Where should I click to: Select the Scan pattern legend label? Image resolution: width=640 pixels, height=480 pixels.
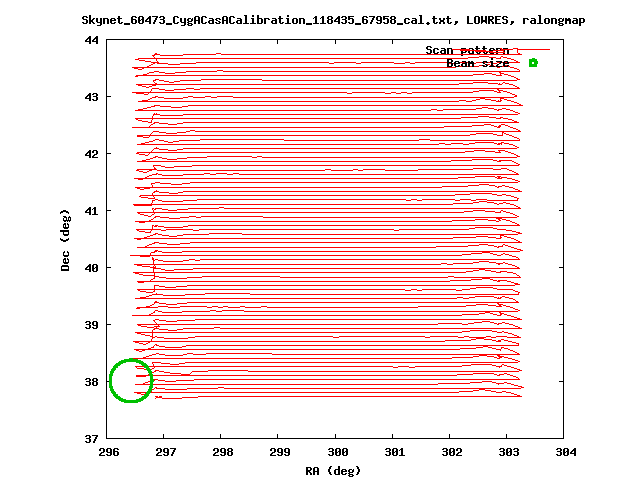point(467,50)
